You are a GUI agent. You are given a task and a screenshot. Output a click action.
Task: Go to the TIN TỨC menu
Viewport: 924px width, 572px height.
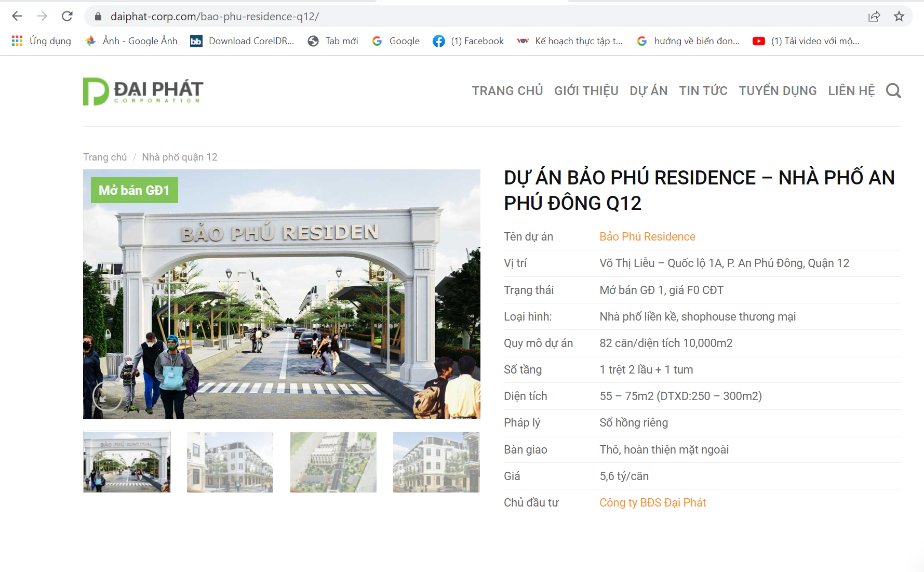point(703,91)
